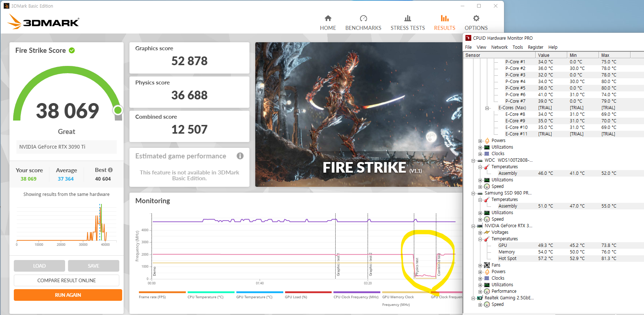Click Samsung SSD Speed gauge icon
The height and width of the screenshot is (315, 644).
click(487, 219)
